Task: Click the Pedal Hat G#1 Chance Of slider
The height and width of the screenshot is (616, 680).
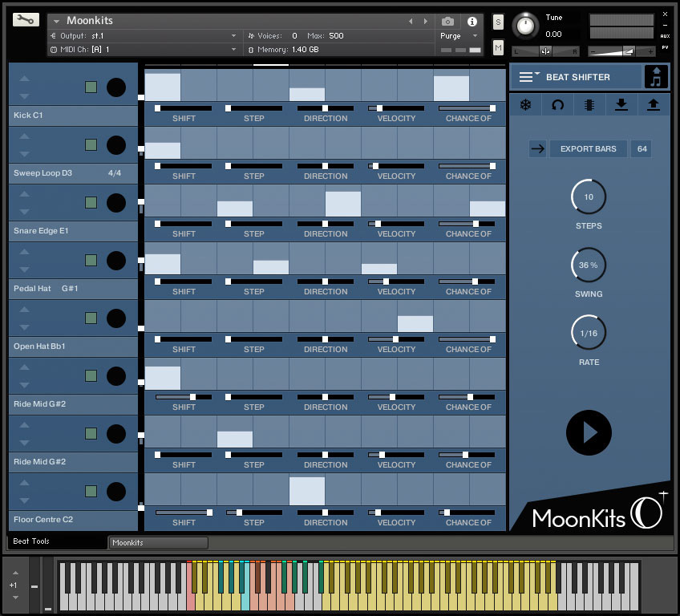Action: pos(467,282)
